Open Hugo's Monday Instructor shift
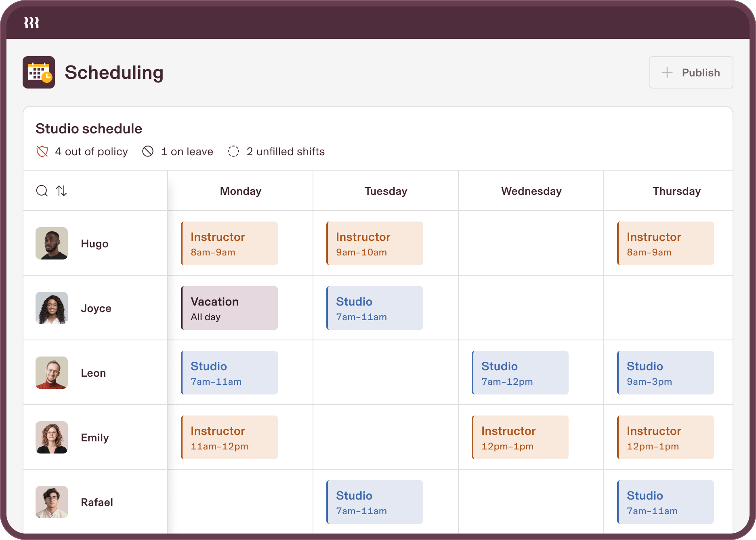 click(x=229, y=243)
